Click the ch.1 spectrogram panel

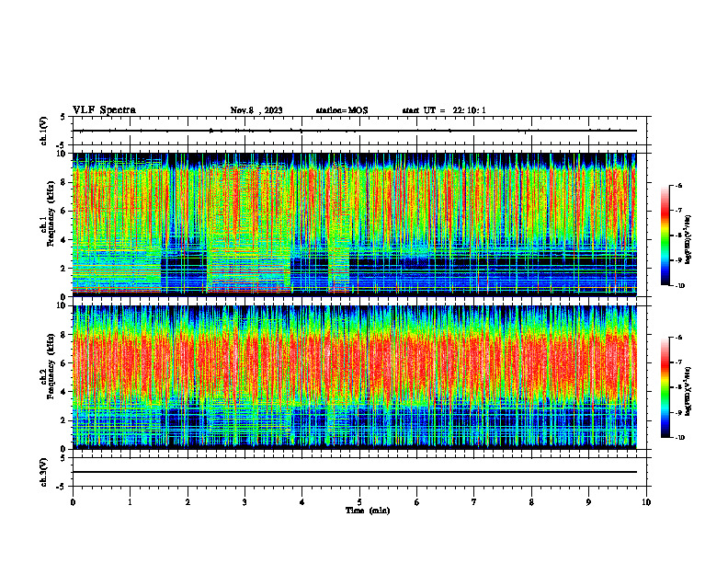point(354,224)
